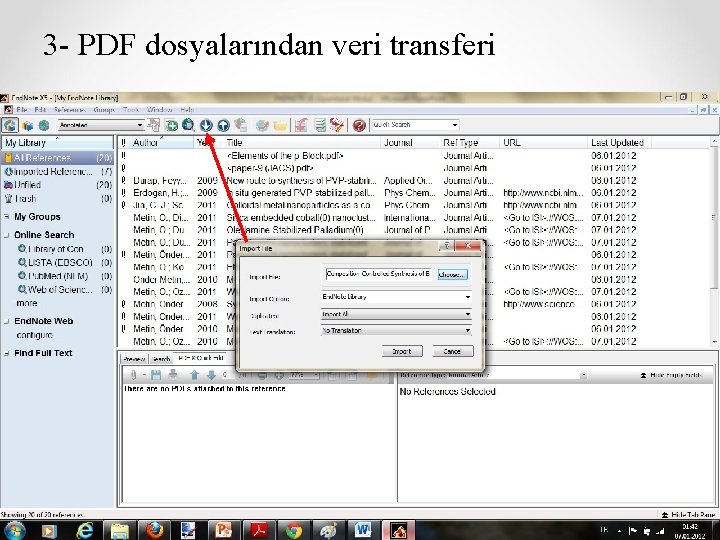
Task: Click the Windows Start button
Action: click(14, 530)
